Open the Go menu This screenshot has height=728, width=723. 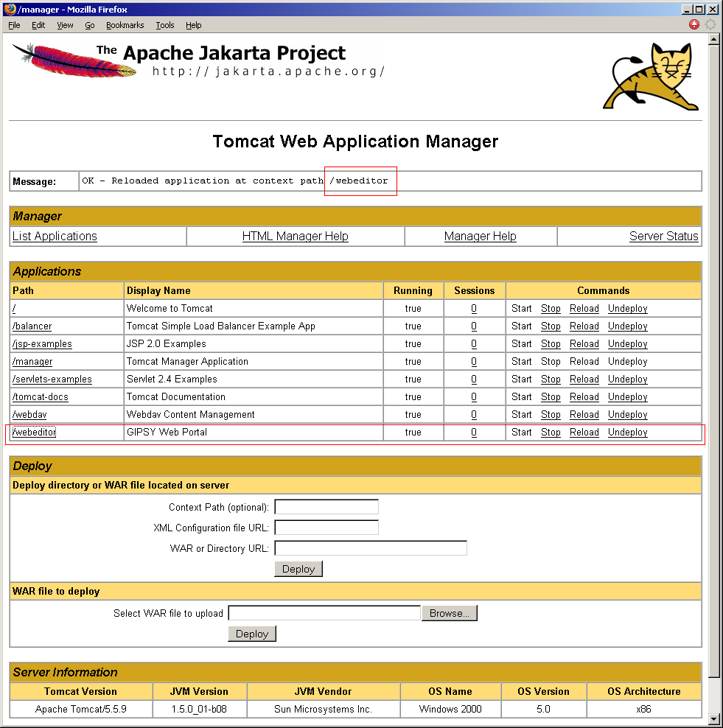(x=90, y=25)
